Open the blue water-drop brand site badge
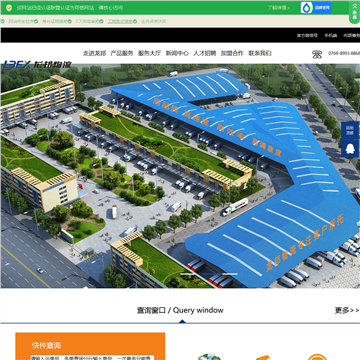The height and width of the screenshot is (360, 360). (x=316, y=8)
